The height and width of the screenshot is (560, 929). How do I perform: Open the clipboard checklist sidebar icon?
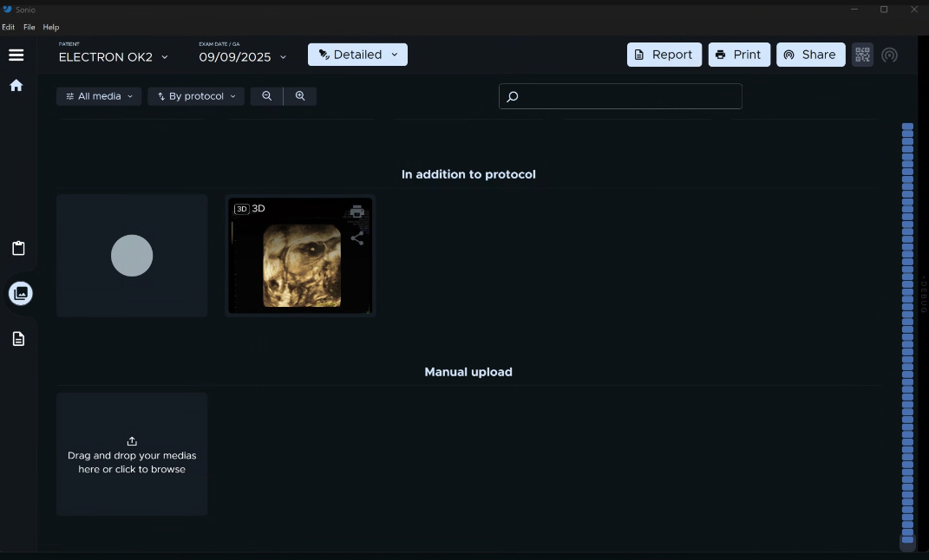click(x=18, y=249)
